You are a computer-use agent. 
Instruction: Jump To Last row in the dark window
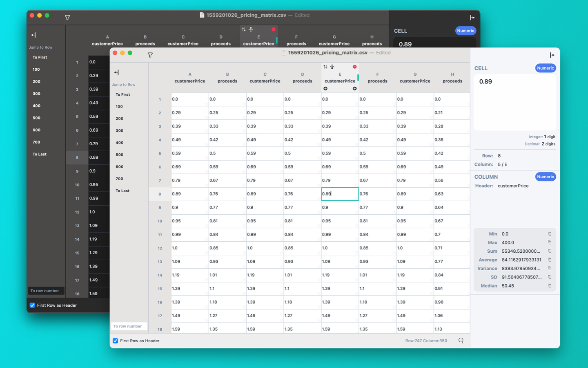(x=40, y=154)
